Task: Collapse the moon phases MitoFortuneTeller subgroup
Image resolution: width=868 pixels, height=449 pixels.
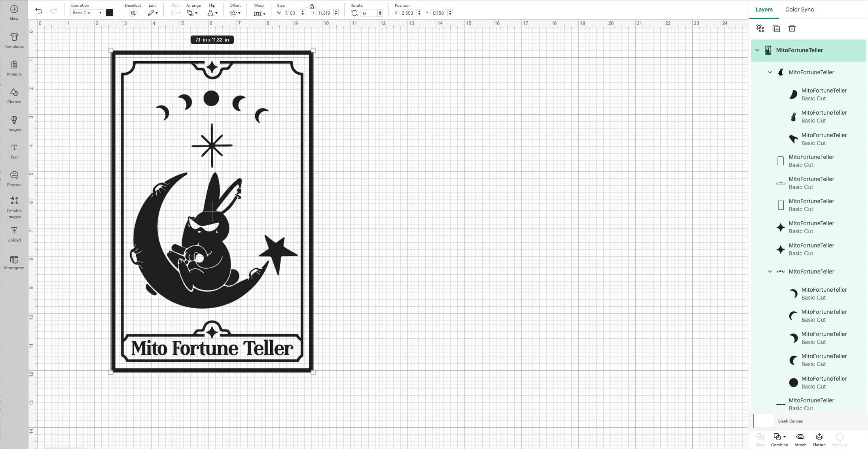Action: (x=770, y=272)
